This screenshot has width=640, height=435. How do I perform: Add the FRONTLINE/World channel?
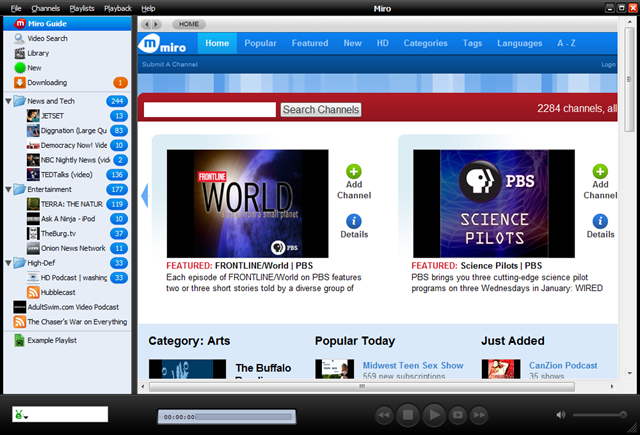coord(354,182)
